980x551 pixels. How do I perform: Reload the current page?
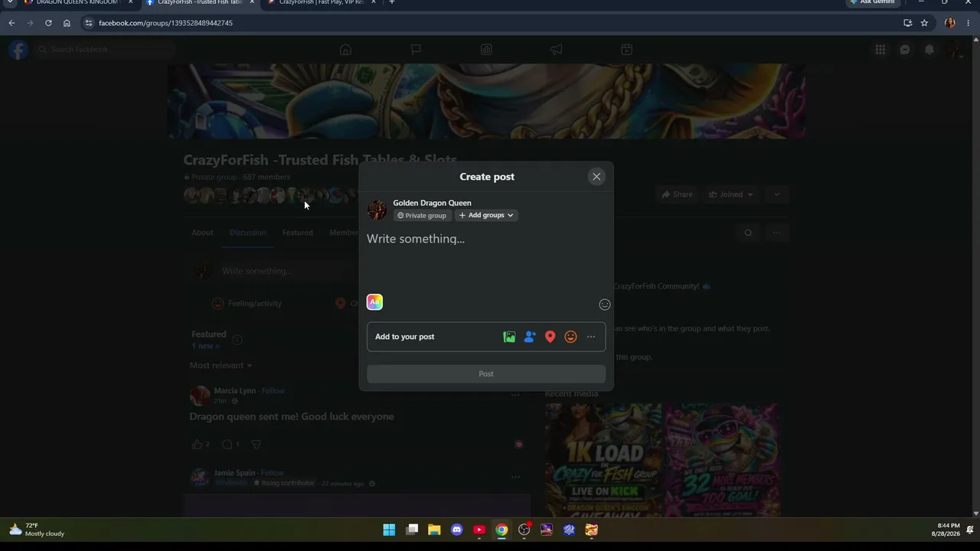pyautogui.click(x=48, y=23)
